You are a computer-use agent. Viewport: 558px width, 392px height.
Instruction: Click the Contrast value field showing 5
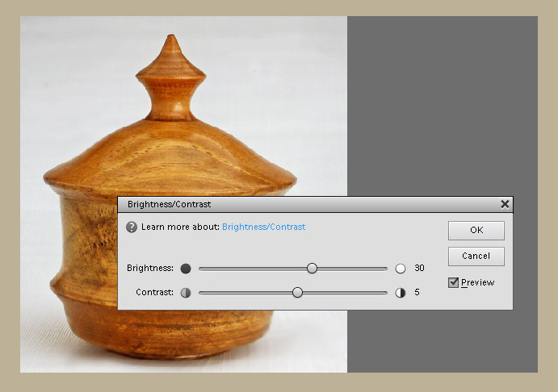pyautogui.click(x=417, y=293)
